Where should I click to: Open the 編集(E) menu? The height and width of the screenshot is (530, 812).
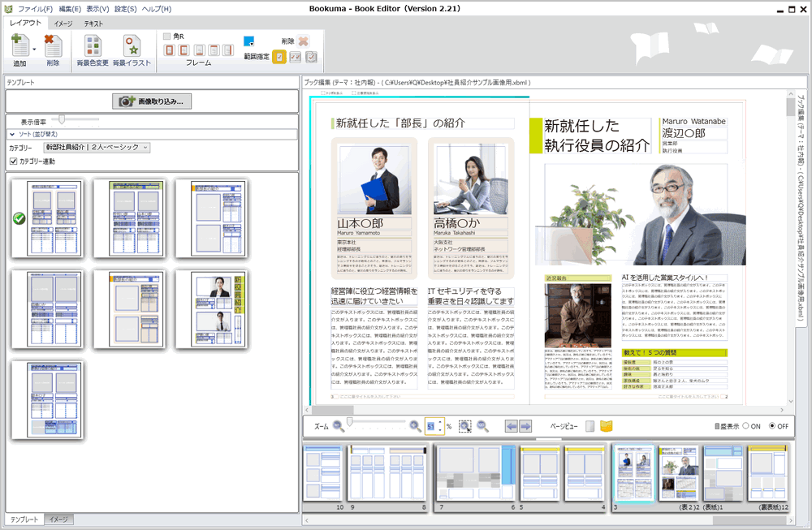(71, 9)
